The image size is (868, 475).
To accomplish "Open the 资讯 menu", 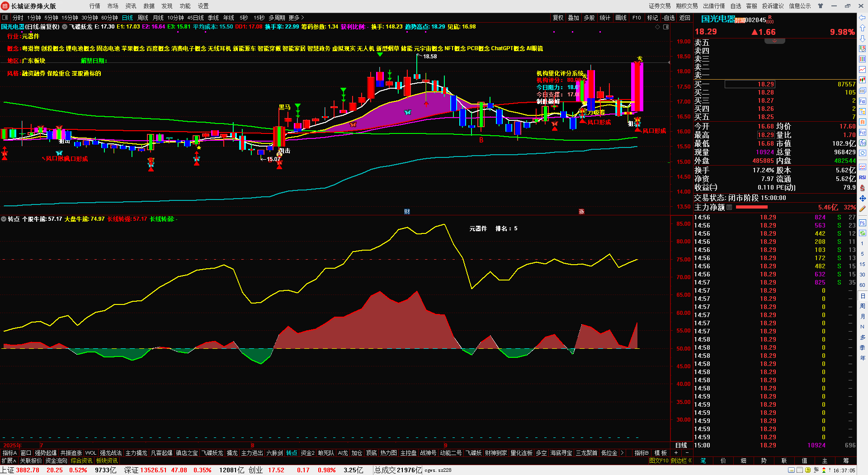I will tap(131, 6).
